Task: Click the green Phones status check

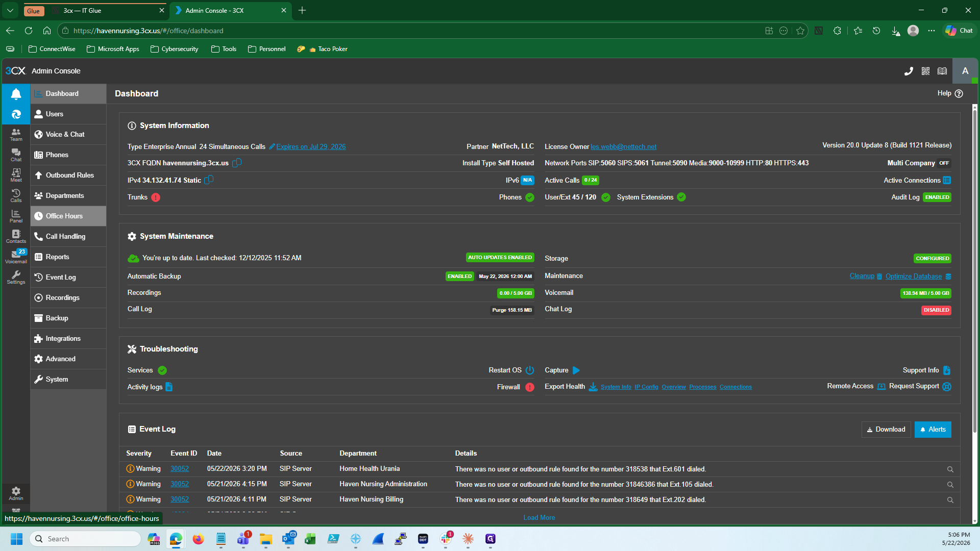Action: pos(530,197)
